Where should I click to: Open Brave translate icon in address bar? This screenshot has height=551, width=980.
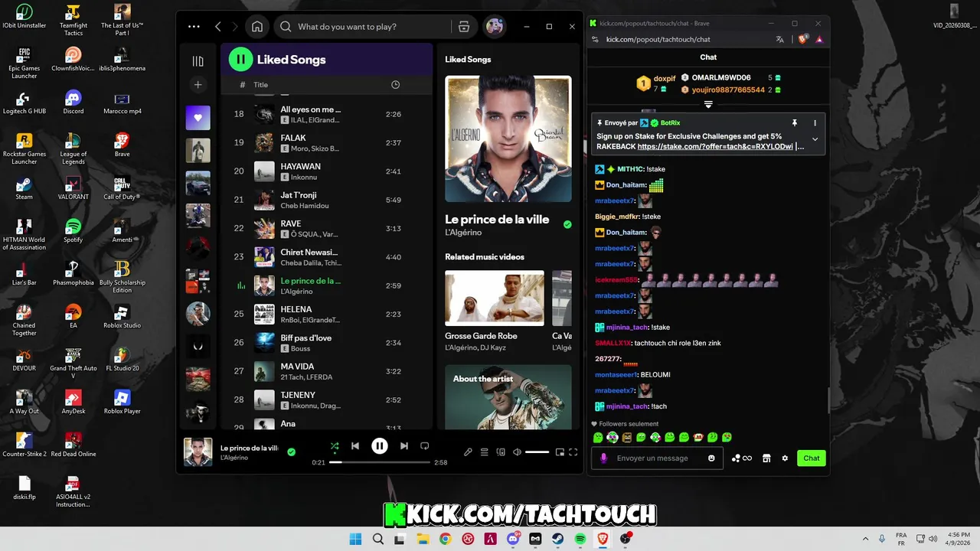click(779, 39)
